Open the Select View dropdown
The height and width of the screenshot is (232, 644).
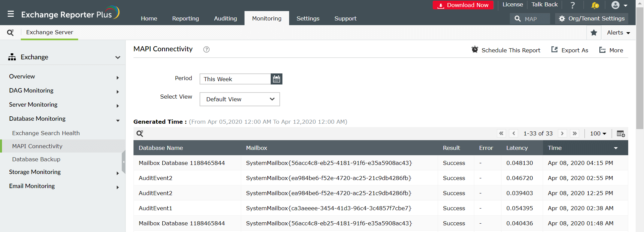point(239,99)
